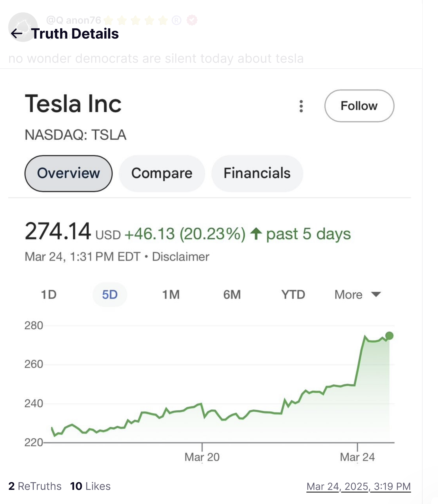Select the Financials tab
438x504 pixels.
(x=257, y=173)
